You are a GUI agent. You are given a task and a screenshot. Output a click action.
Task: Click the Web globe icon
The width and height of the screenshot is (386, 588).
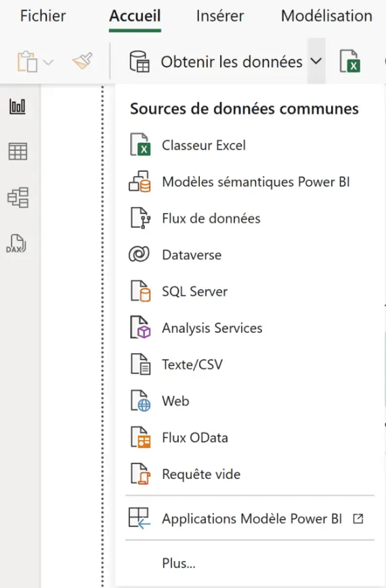coord(140,401)
